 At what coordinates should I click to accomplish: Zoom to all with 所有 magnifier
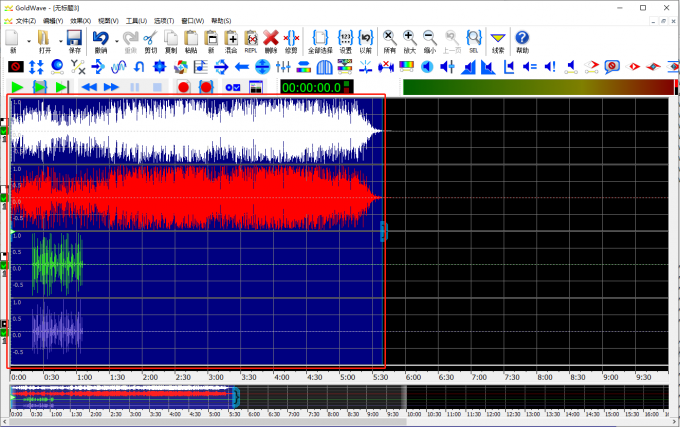pyautogui.click(x=389, y=42)
